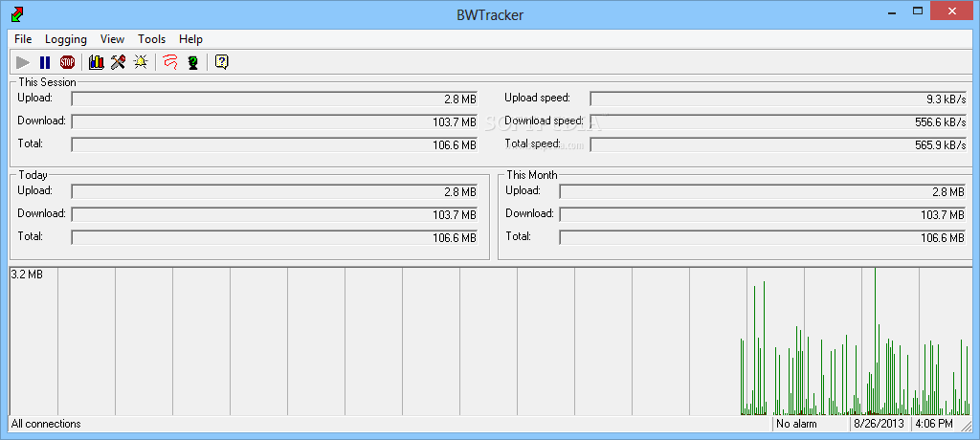Click the 3.2 MB graph scale label

point(27,274)
